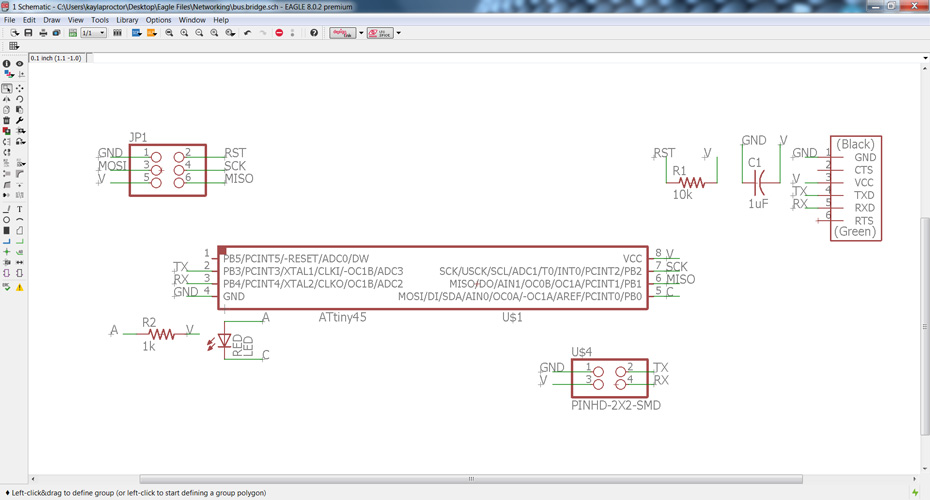
Task: Open the Script run dropdown icon
Action: 136,33
